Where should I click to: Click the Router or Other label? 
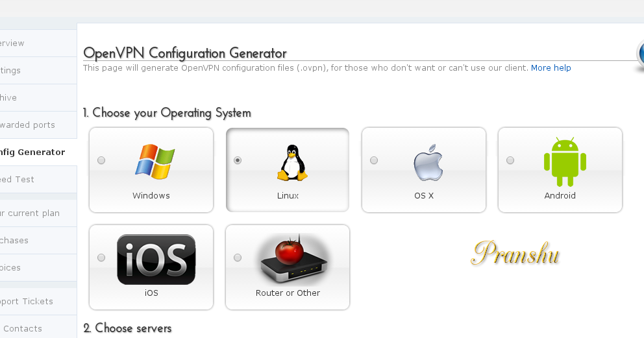[288, 293]
